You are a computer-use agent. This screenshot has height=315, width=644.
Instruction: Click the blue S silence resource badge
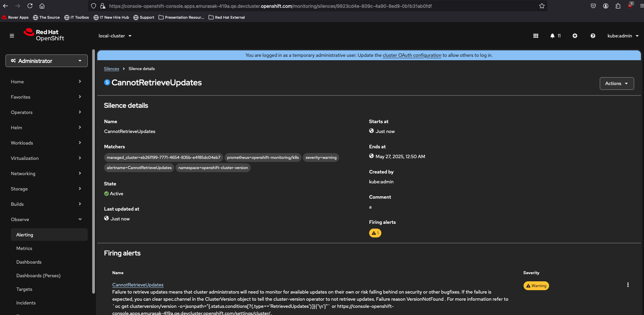(x=107, y=82)
